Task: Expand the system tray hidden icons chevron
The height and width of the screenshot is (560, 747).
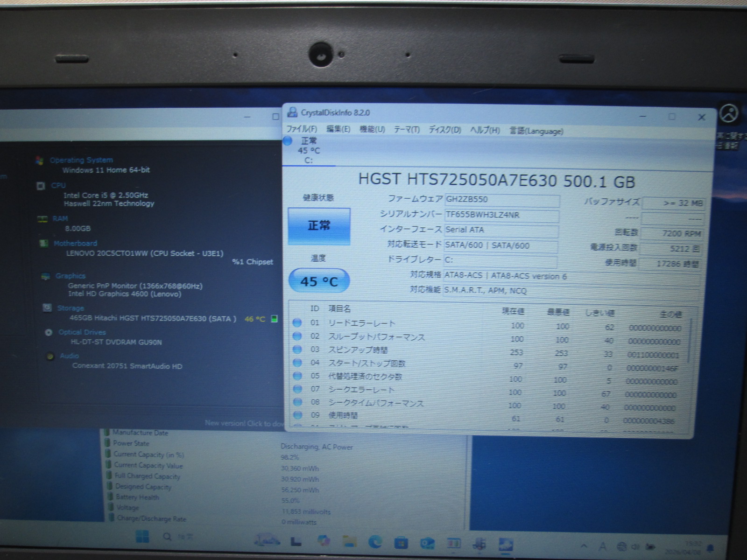Action: coord(584,546)
